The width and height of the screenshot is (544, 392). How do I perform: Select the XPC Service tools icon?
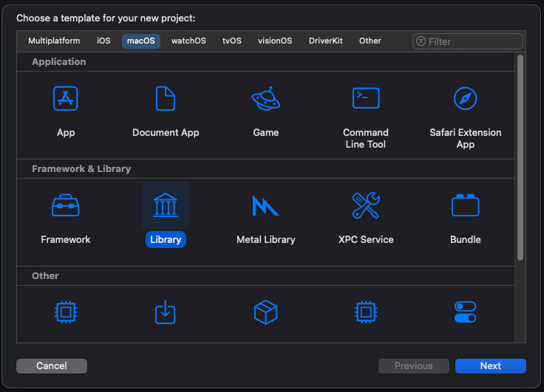(x=366, y=205)
